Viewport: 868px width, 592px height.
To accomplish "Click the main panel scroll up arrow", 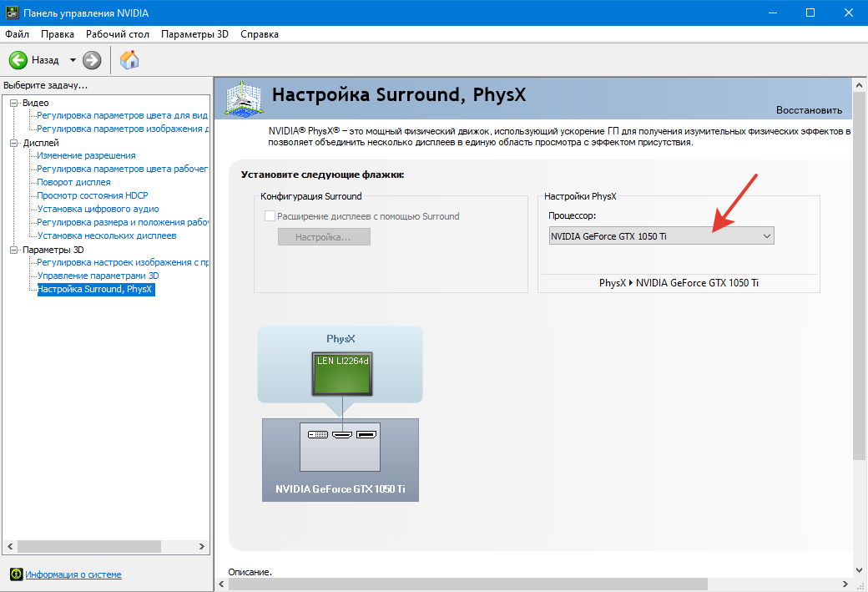I will (x=859, y=86).
